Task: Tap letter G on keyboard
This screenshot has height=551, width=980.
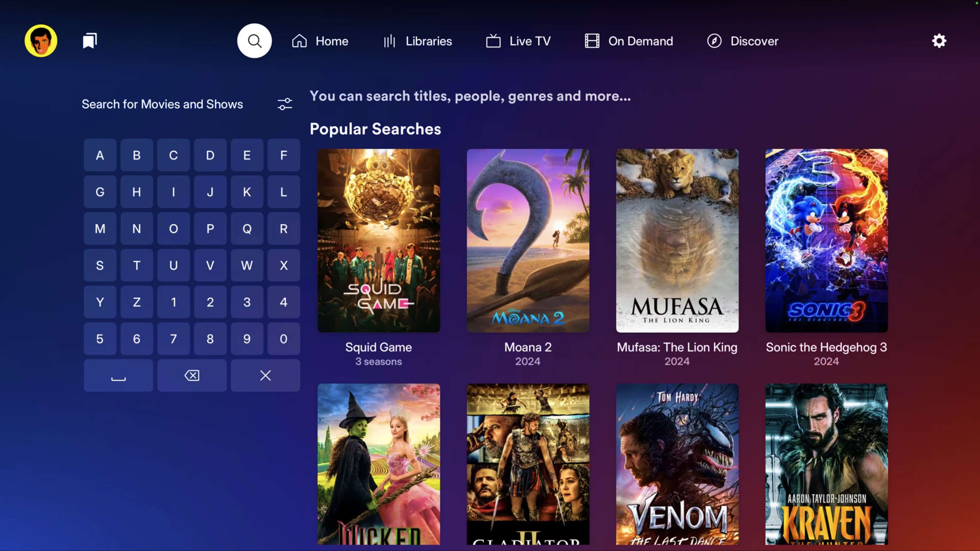Action: [100, 192]
